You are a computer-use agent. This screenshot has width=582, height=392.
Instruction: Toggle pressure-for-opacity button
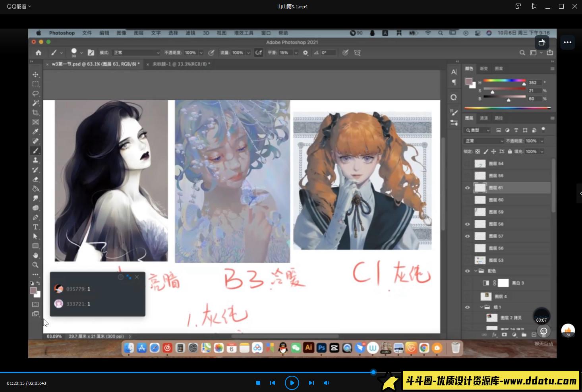[x=211, y=52]
